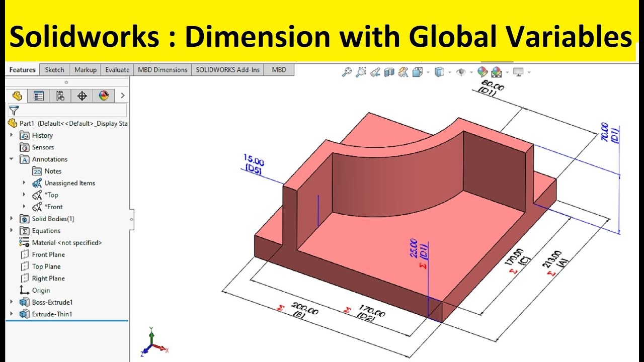Select the *Front annotation view
This screenshot has height=362, width=644.
point(47,207)
